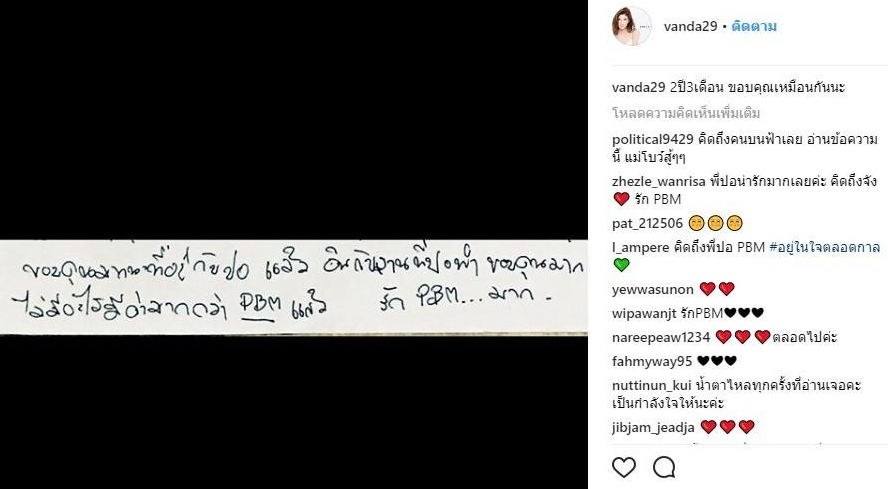This screenshot has height=489, width=888.
Task: Open the comment speech bubble icon
Action: tap(664, 467)
